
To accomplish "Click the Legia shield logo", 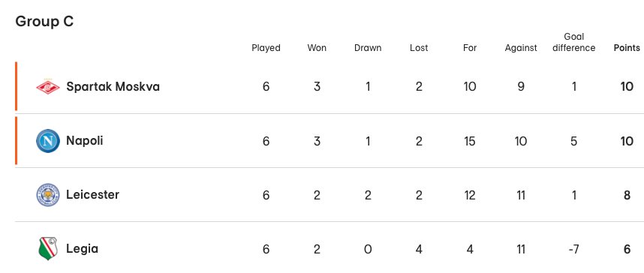I will coord(47,249).
